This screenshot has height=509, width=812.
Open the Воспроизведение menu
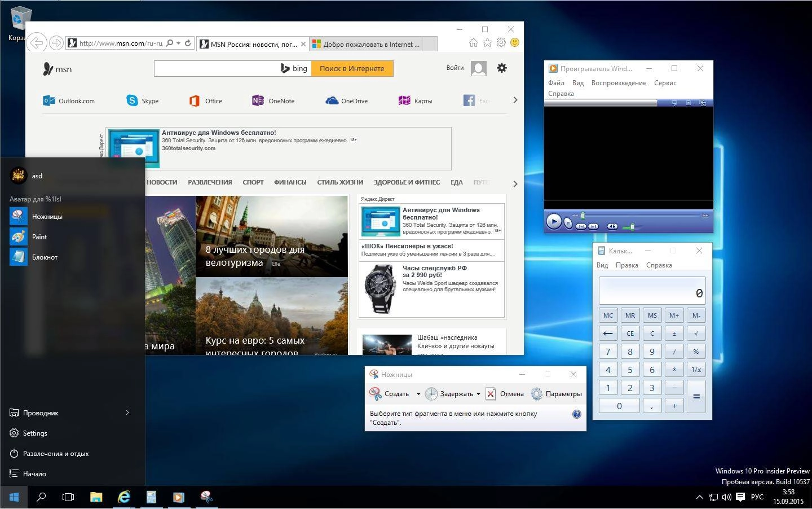(619, 83)
